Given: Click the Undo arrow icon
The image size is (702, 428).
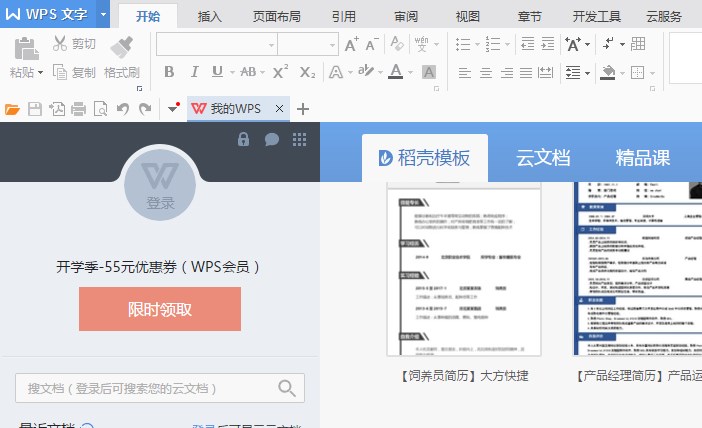Looking at the screenshot, I should point(123,109).
